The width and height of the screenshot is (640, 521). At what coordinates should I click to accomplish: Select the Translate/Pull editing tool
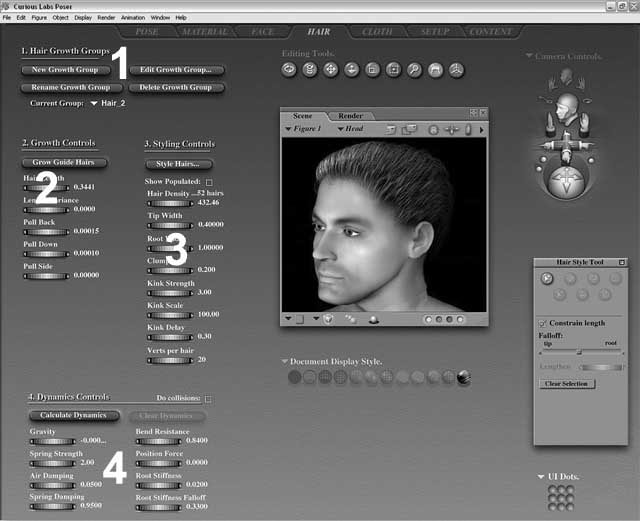332,70
